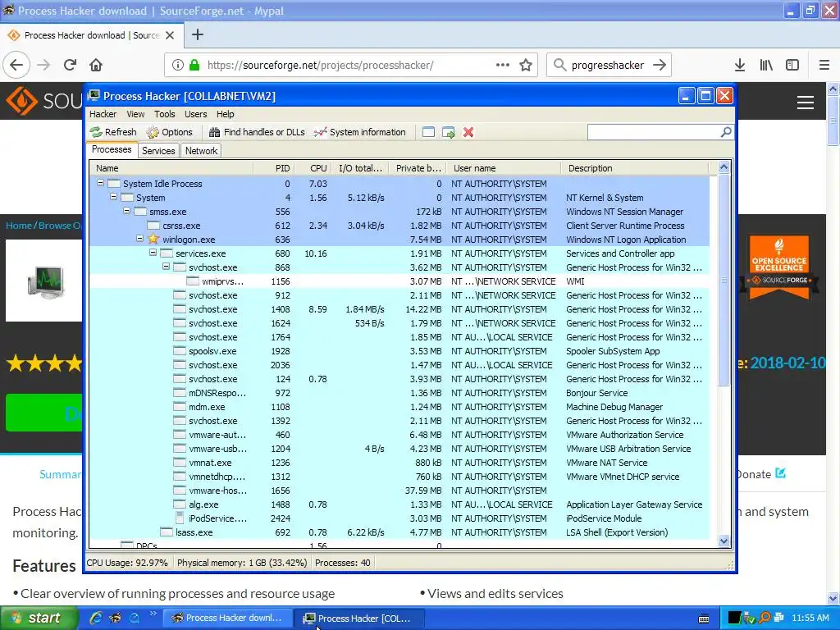Click the find window and thread icon
Screen dimensions: 840x630
[x=449, y=132]
